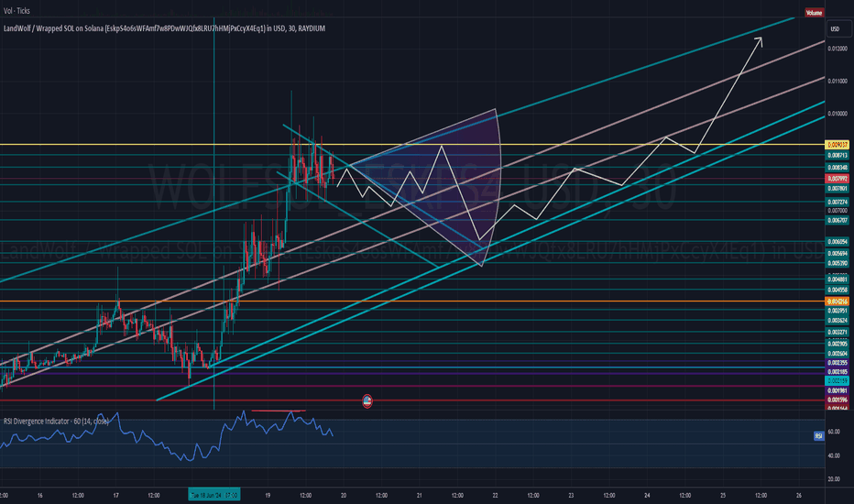Viewport: 854px width, 504px height.
Task: Click the 0.005694 price level label
Action: (x=838, y=253)
